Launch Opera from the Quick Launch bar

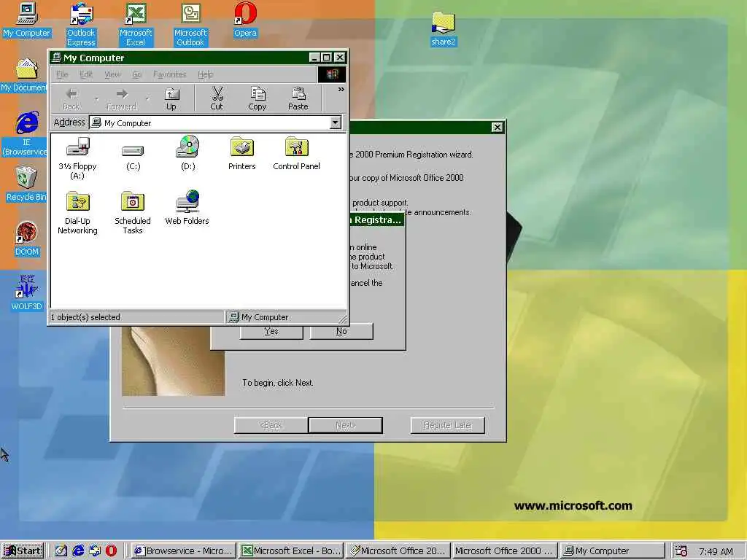(x=111, y=551)
